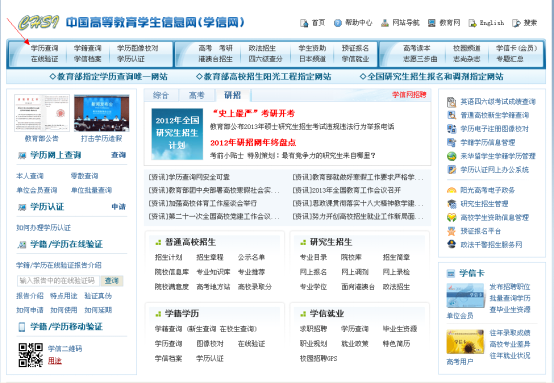Click 网上调剂 under 研究生招生

pyautogui.click(x=355, y=272)
